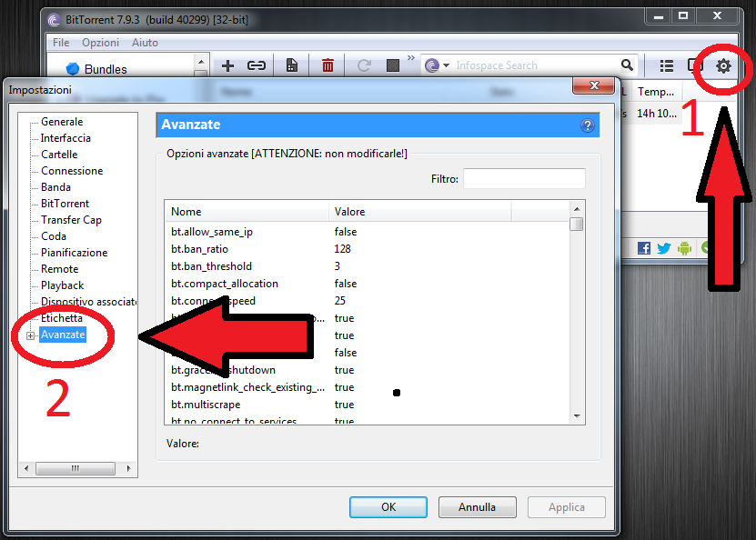The height and width of the screenshot is (540, 756).
Task: Click the red Remove Torrent trash icon
Action: [328, 65]
